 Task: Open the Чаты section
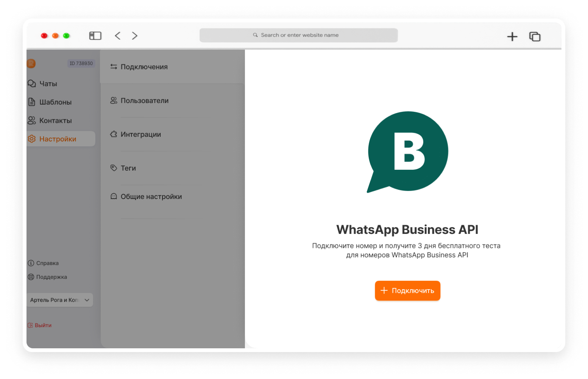point(48,84)
